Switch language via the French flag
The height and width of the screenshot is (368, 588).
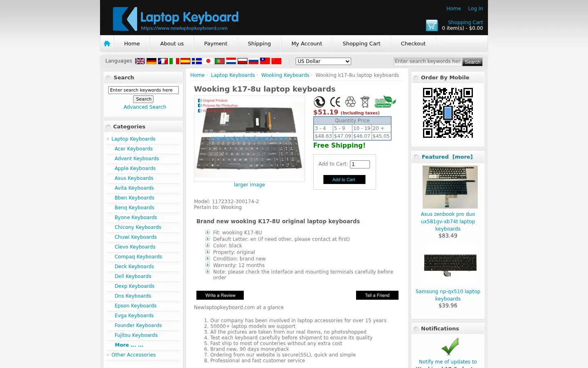[163, 61]
